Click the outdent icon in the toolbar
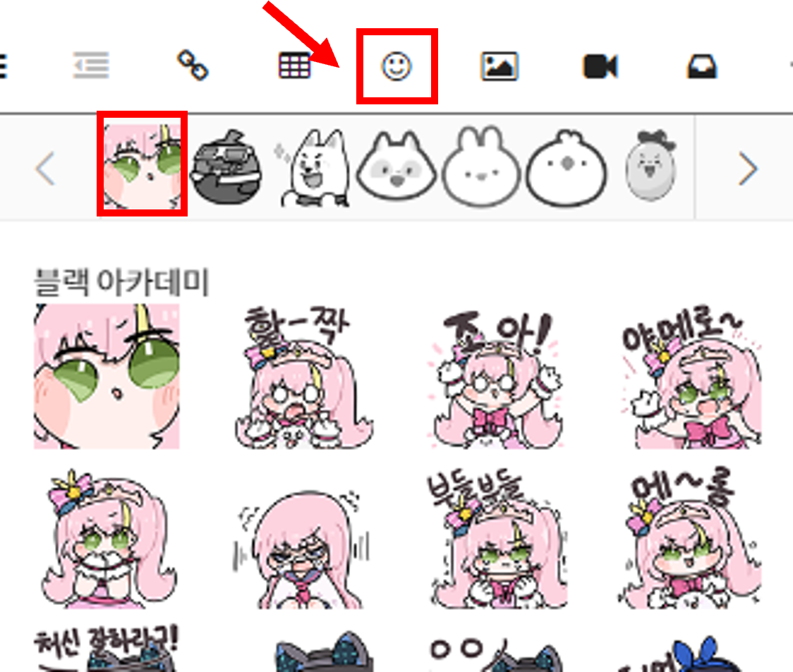Viewport: 793px width, 672px height. pos(91,67)
